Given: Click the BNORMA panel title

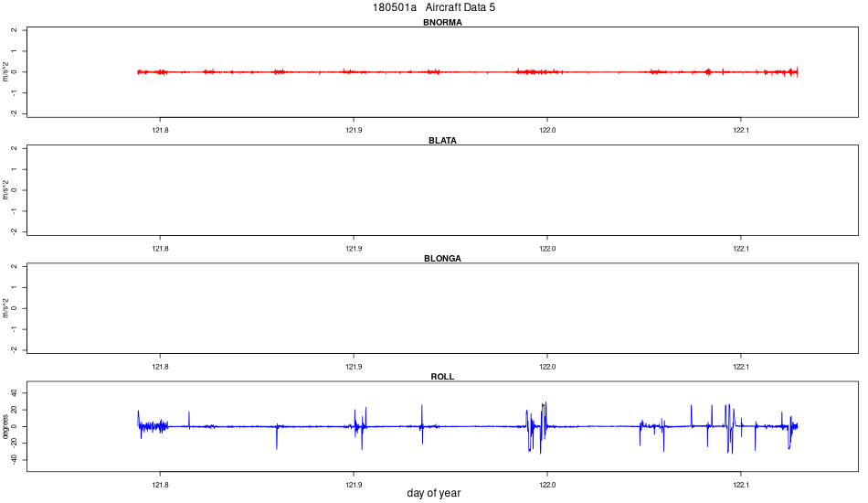Looking at the screenshot, I should pyautogui.click(x=442, y=23).
